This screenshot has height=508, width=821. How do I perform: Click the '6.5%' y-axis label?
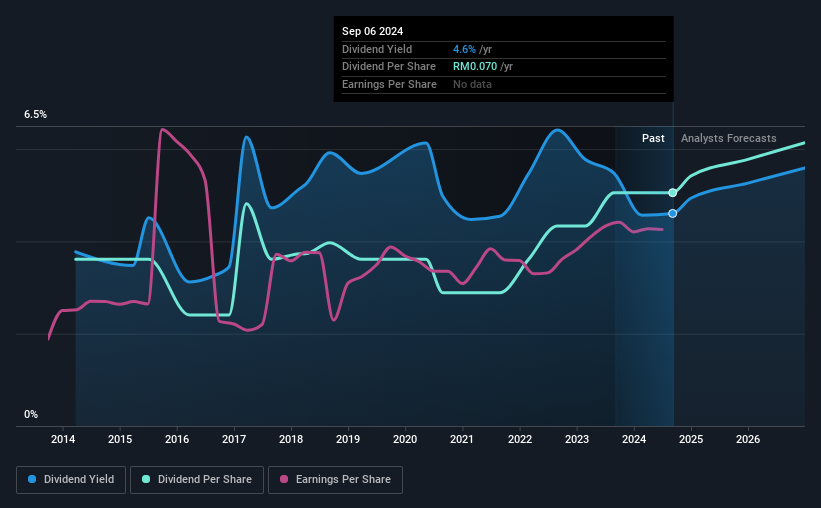(x=35, y=115)
